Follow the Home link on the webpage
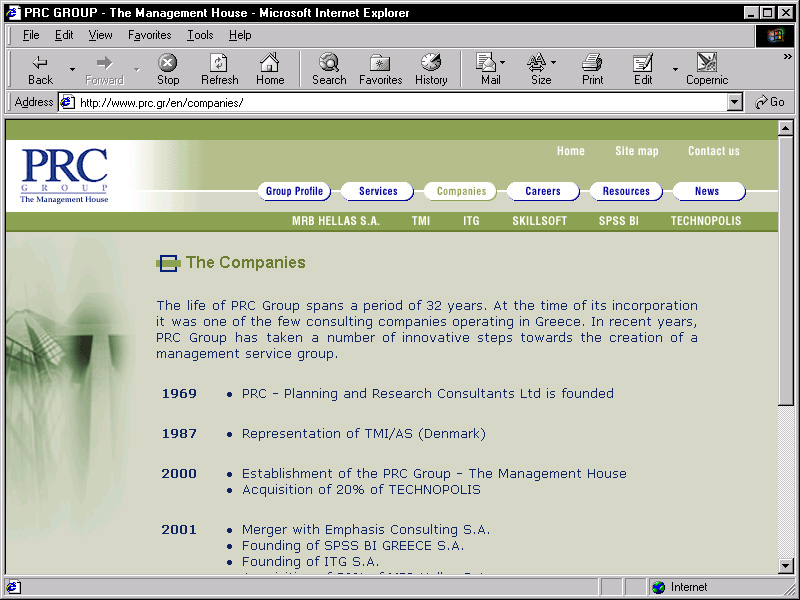Screen dimensions: 800x600 coord(570,151)
